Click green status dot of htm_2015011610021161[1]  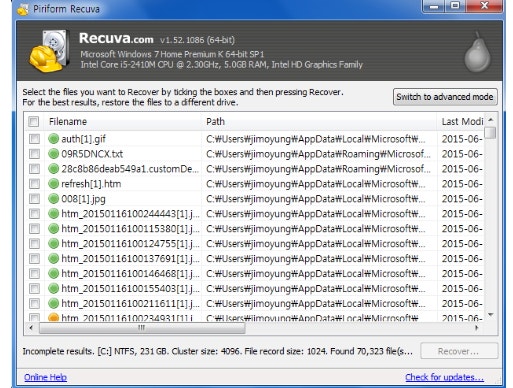pos(53,304)
